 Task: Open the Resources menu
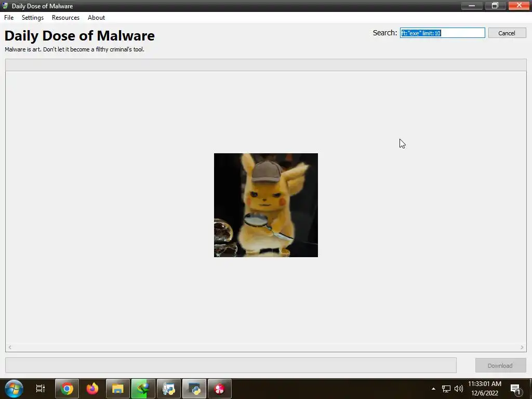tap(65, 18)
